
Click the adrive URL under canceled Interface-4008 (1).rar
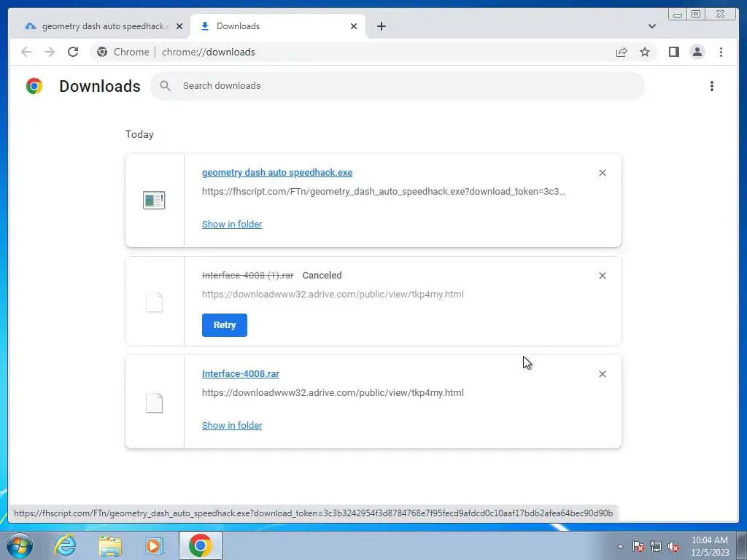point(333,295)
